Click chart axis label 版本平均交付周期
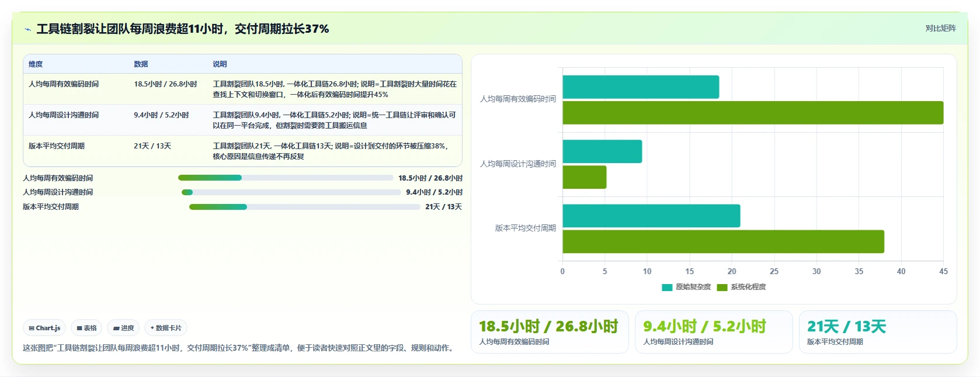Viewport: 980px width, 377px height. tap(526, 229)
